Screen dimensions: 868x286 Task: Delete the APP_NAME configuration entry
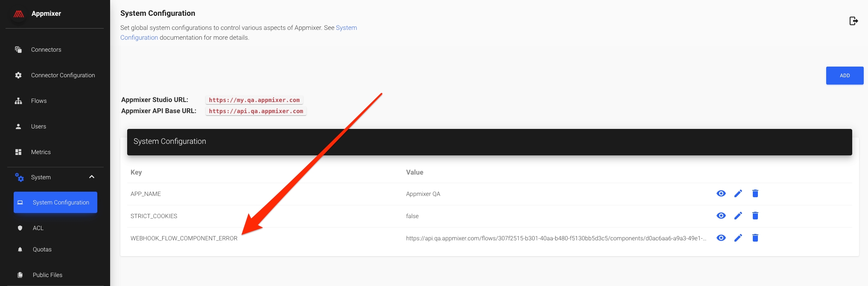tap(755, 194)
